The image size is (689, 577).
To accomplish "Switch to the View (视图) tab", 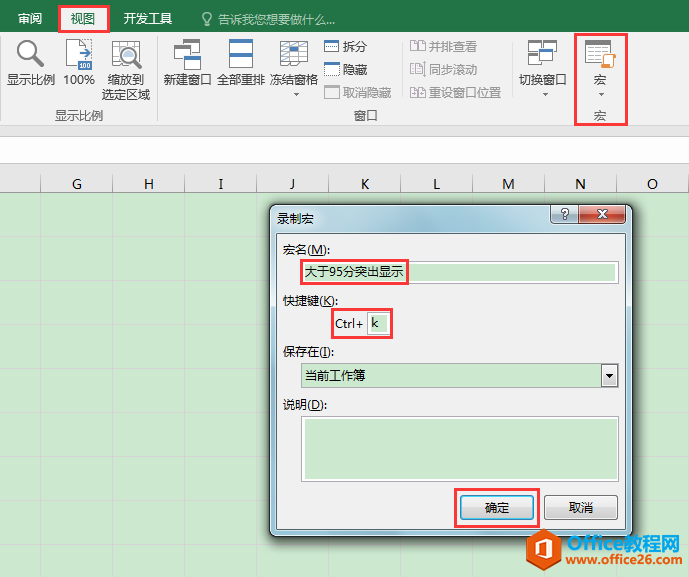I will tap(83, 18).
